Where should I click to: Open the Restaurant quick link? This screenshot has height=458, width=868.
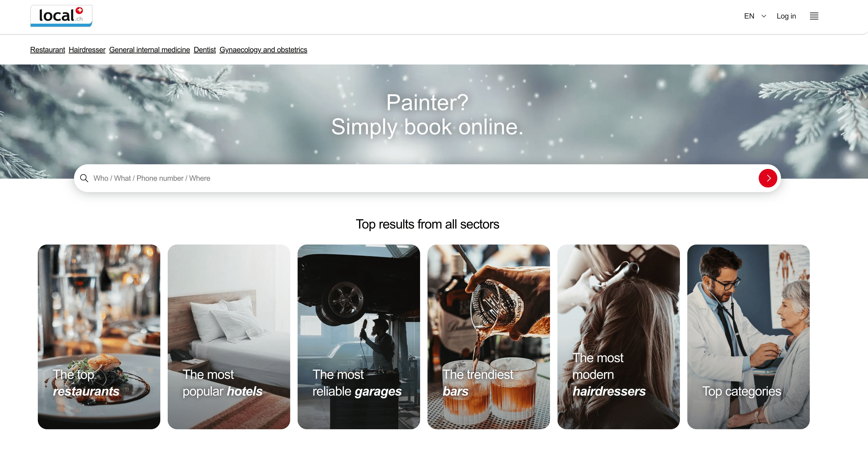tap(48, 50)
